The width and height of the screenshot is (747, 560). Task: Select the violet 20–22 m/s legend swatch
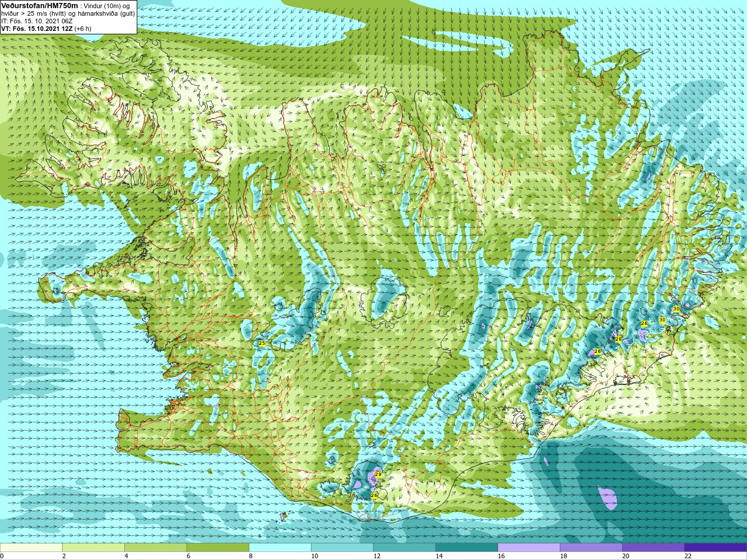click(x=654, y=548)
